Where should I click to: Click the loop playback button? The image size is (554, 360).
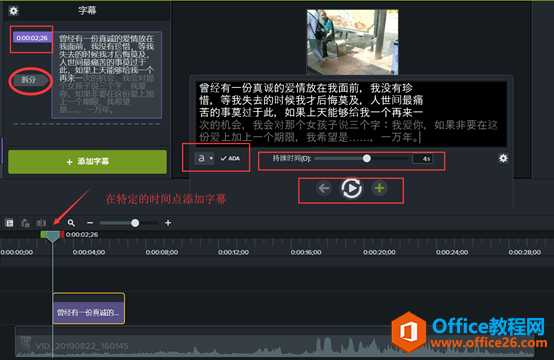pyautogui.click(x=351, y=188)
